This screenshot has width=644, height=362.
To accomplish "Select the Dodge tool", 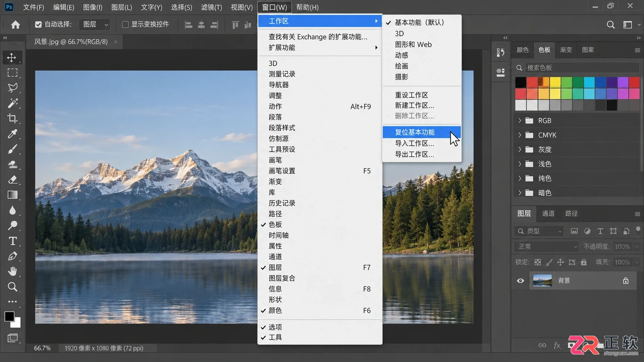I will (12, 225).
